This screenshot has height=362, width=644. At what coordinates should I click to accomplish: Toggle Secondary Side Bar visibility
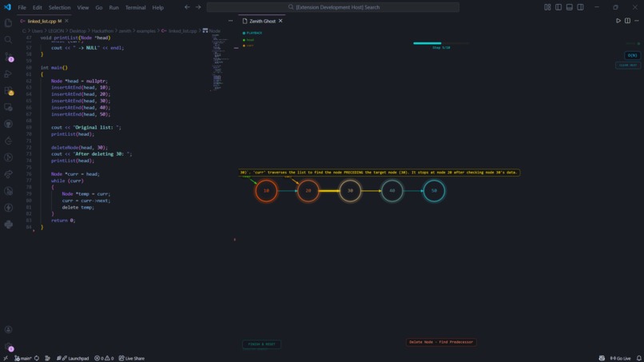(x=580, y=7)
